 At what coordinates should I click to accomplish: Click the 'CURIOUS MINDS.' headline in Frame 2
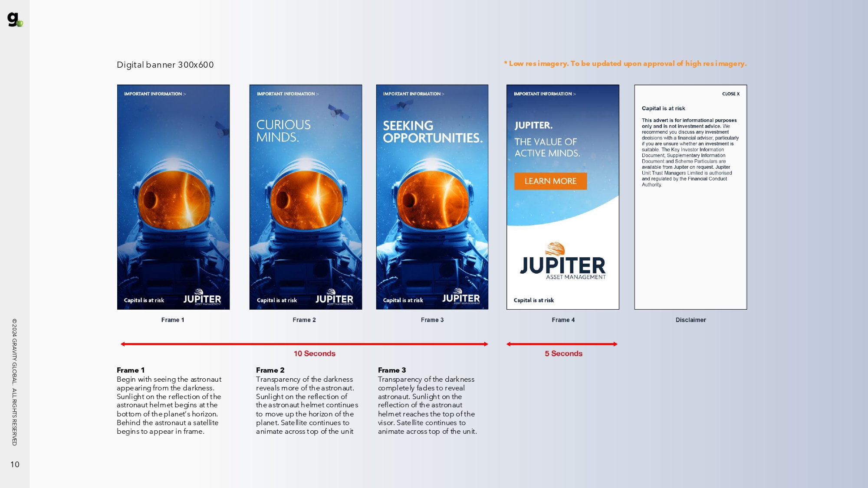pos(283,131)
